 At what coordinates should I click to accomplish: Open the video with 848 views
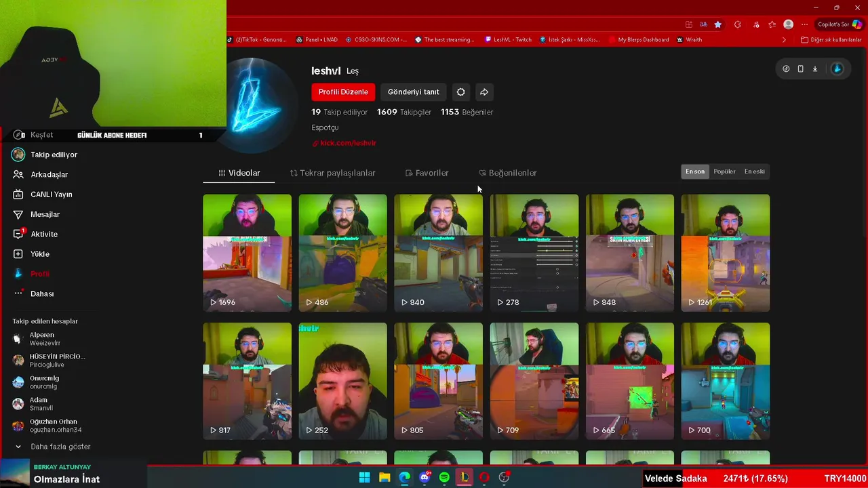[630, 253]
